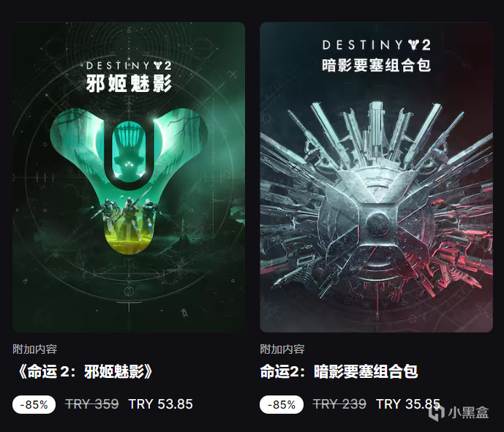Click the -85% badge under 邪姬魅影
This screenshot has width=504, height=432.
point(34,404)
